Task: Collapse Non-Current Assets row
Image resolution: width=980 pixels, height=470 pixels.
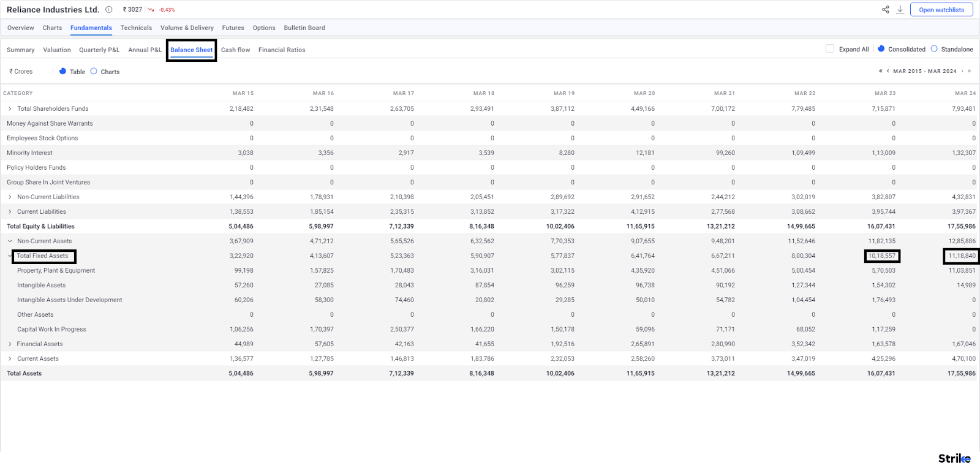Action: (10, 241)
